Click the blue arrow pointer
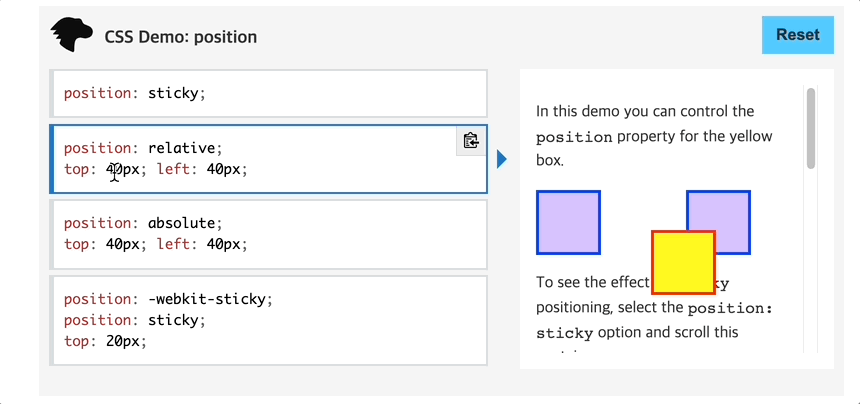This screenshot has height=404, width=860. (x=502, y=160)
